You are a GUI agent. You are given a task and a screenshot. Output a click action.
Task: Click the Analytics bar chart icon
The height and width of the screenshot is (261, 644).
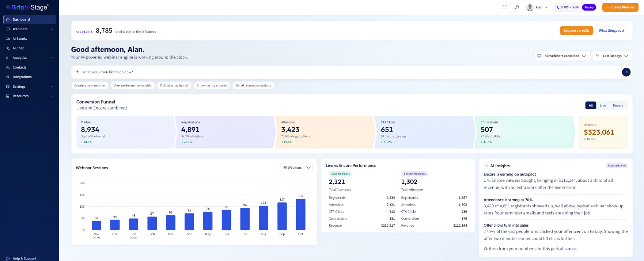(x=8, y=58)
